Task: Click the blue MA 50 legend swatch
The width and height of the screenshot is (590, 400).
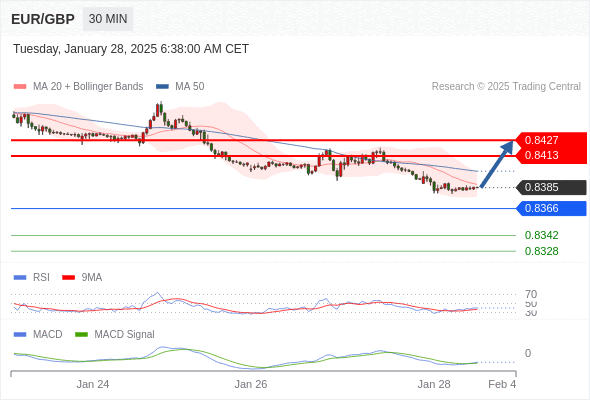Action: tap(162, 87)
